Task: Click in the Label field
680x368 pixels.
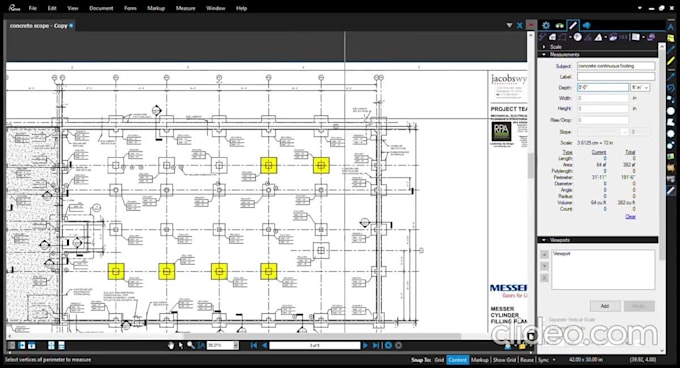Action: tap(616, 77)
